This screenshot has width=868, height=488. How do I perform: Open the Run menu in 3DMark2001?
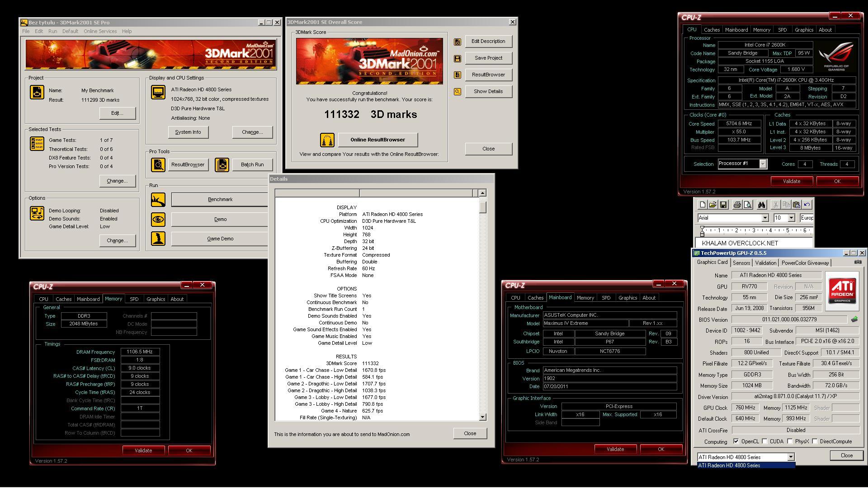tap(52, 31)
